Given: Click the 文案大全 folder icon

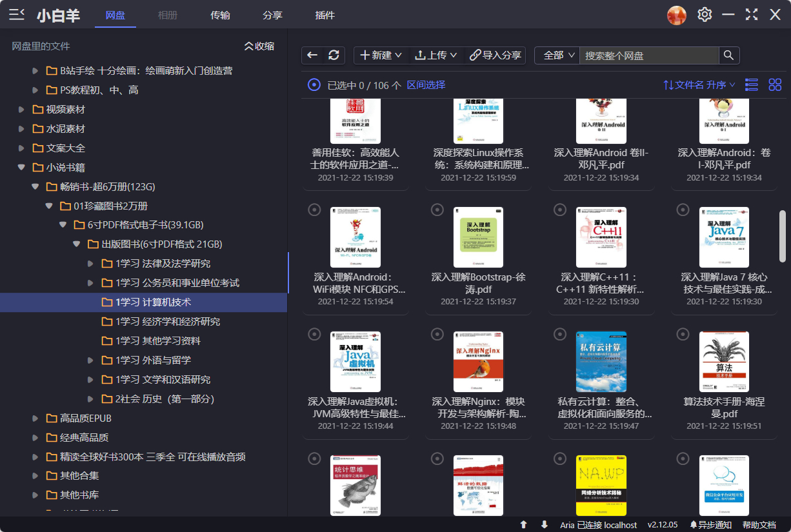Looking at the screenshot, I should [38, 148].
